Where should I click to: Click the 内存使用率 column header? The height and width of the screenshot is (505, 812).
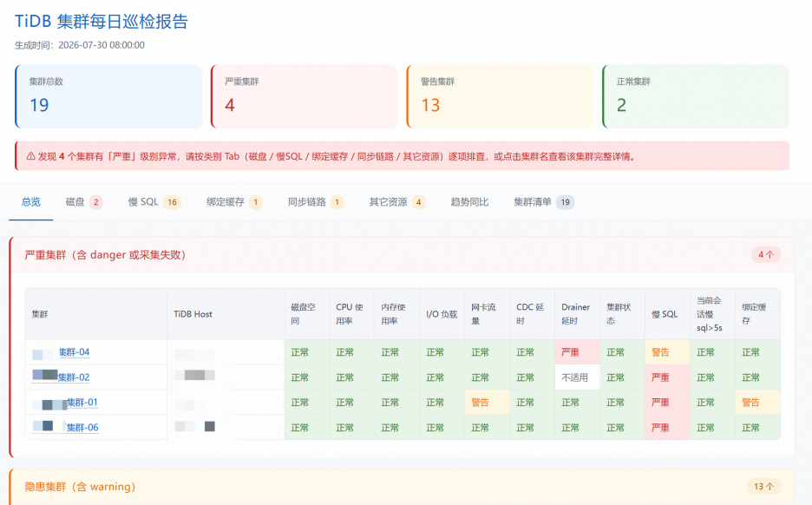click(397, 314)
